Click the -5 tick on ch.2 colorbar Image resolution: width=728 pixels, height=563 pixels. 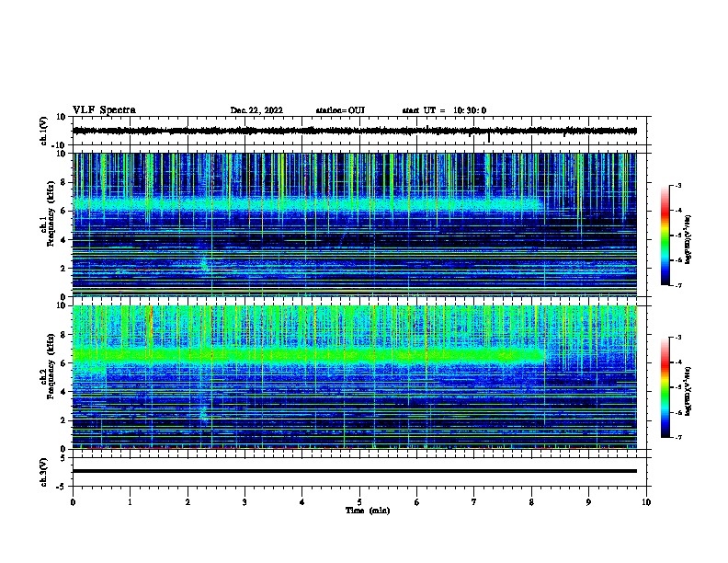click(678, 387)
